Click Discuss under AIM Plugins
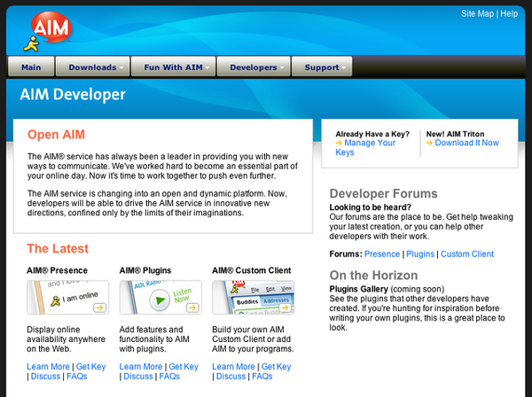532x397 pixels. point(138,377)
